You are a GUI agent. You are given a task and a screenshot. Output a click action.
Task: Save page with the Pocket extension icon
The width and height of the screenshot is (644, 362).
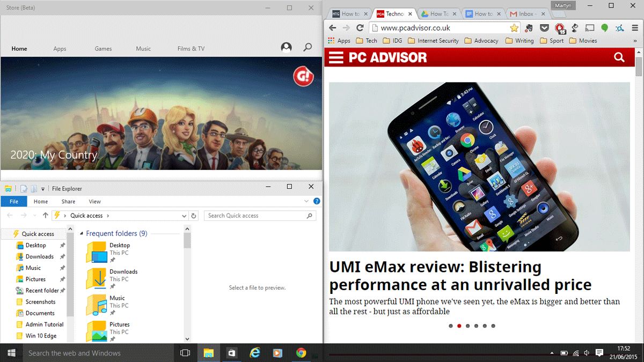[x=544, y=28]
